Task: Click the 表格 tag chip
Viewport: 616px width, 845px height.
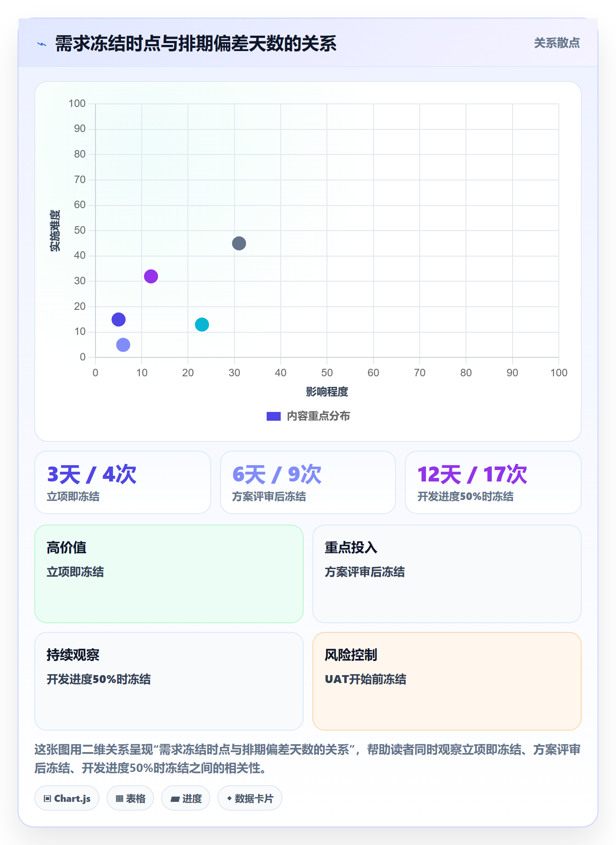Action: pyautogui.click(x=130, y=798)
